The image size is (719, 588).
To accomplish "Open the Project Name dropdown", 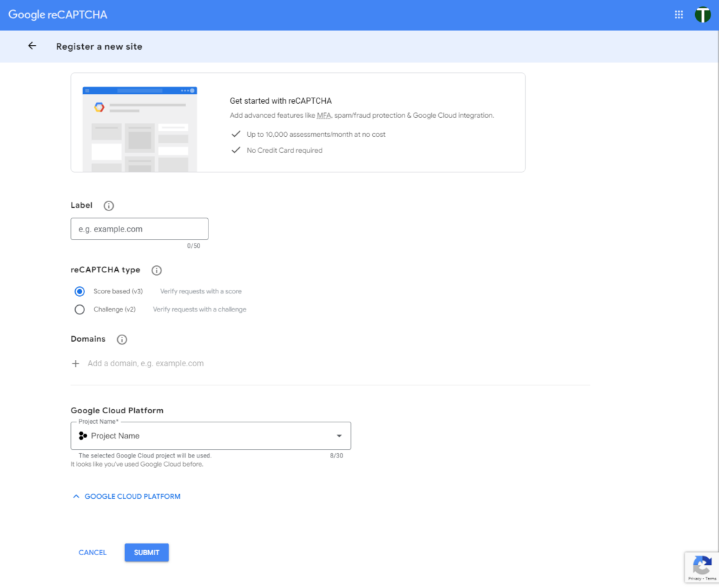I will tap(211, 436).
